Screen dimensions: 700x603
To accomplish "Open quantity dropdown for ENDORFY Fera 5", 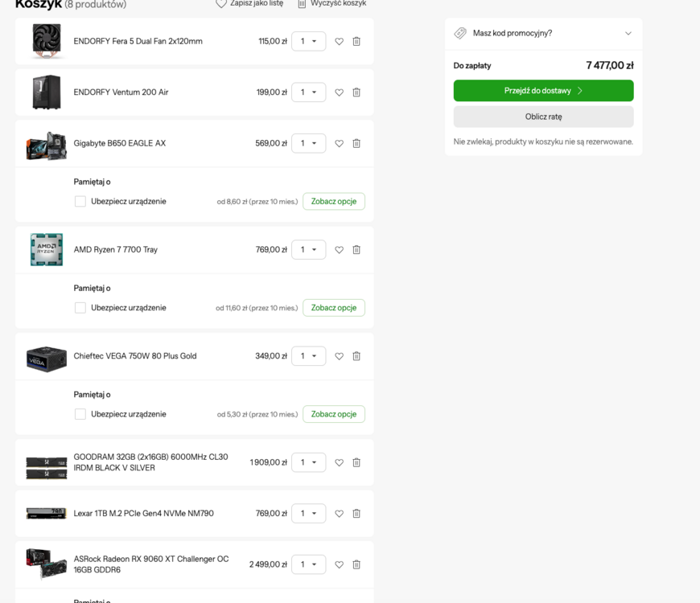I will (x=308, y=42).
